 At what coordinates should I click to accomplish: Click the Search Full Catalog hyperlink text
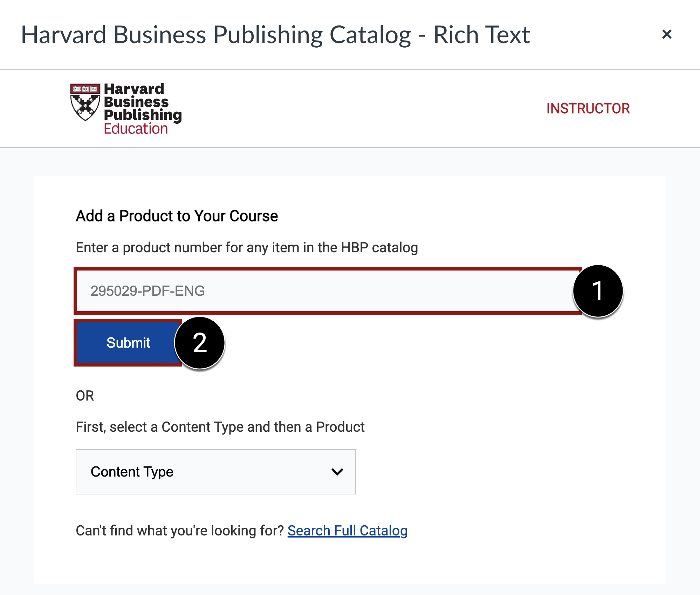[x=347, y=530]
